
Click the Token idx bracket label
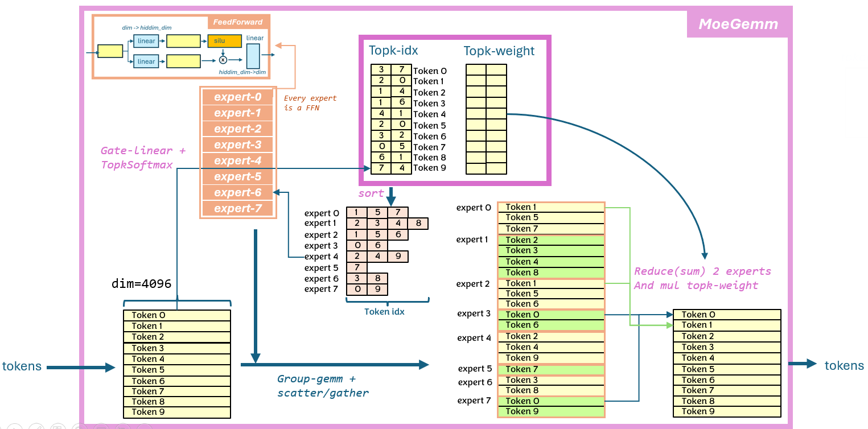tap(385, 311)
